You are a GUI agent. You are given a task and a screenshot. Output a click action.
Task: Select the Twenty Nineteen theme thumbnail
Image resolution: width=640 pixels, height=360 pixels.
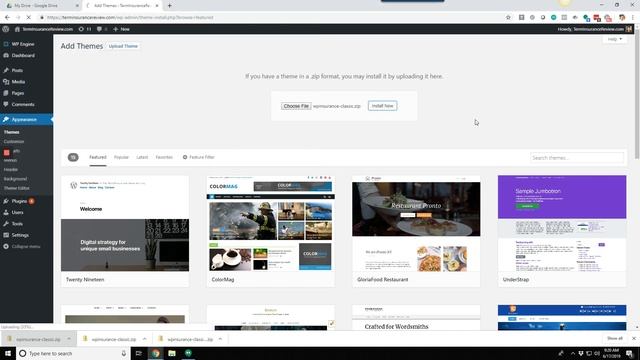click(125, 223)
